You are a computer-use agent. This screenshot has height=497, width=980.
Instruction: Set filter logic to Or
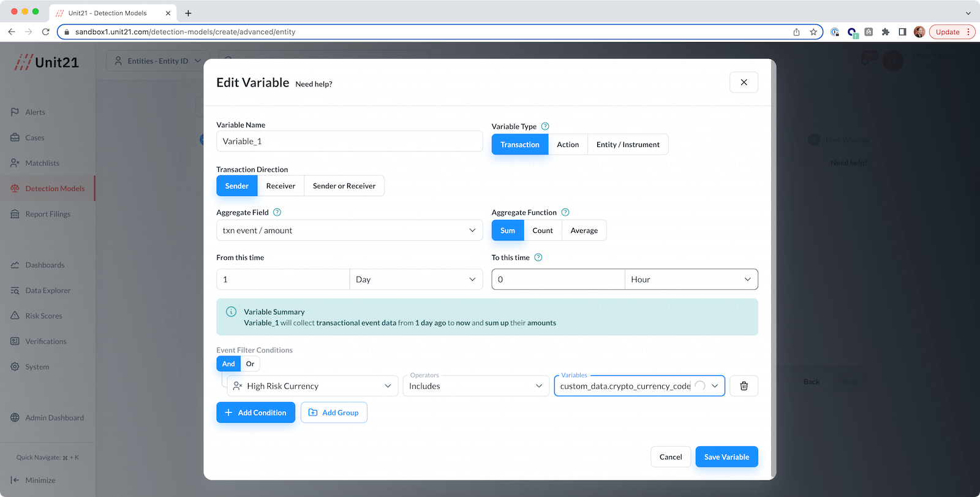point(250,363)
